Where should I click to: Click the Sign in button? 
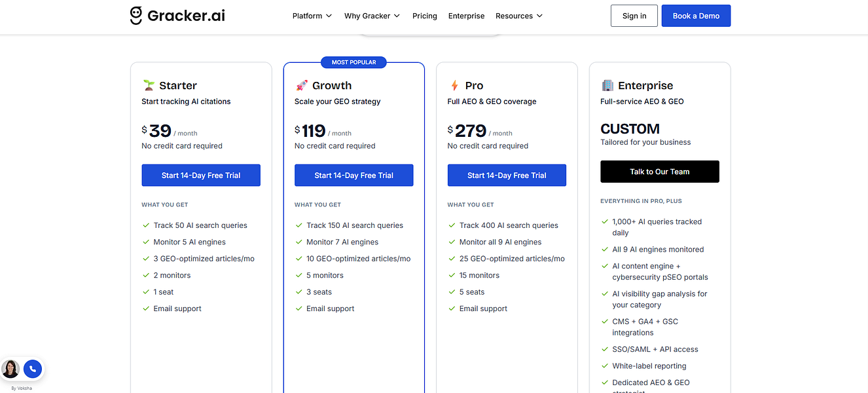634,16
